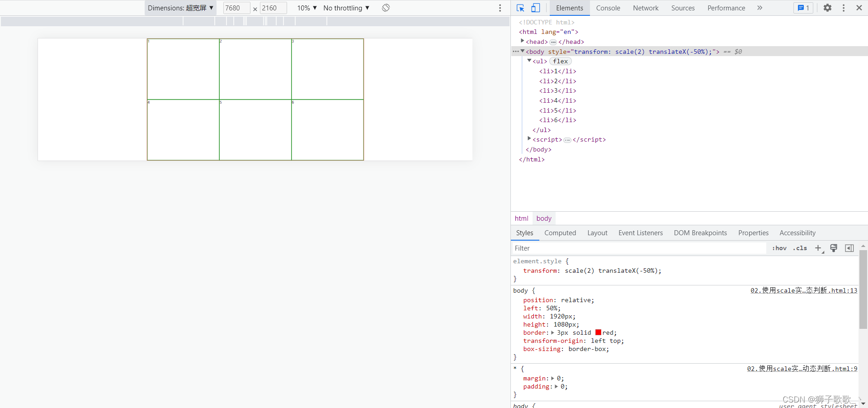This screenshot has width=868, height=408.
Task: Collapse the ul element node
Action: pos(529,61)
